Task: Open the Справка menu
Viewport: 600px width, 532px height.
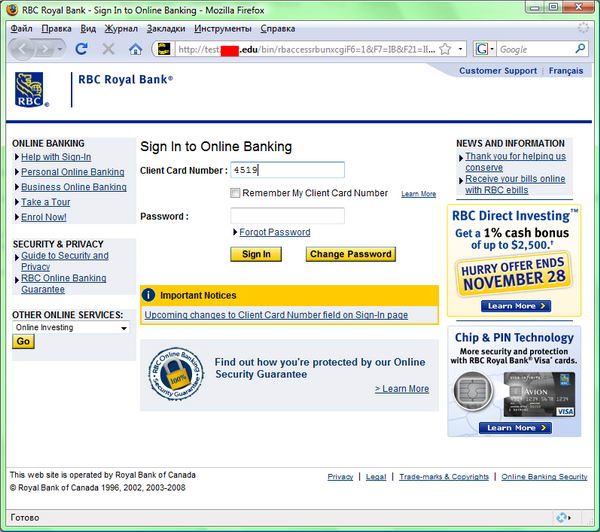Action: (277, 29)
